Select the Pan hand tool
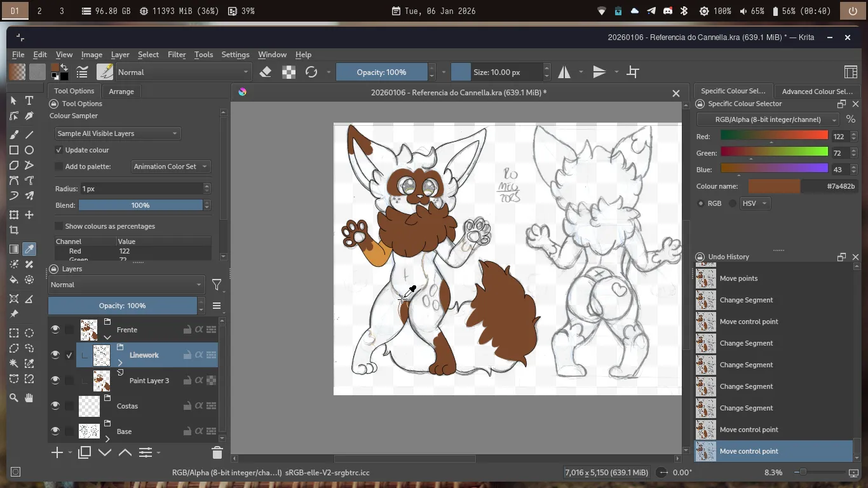 point(29,398)
